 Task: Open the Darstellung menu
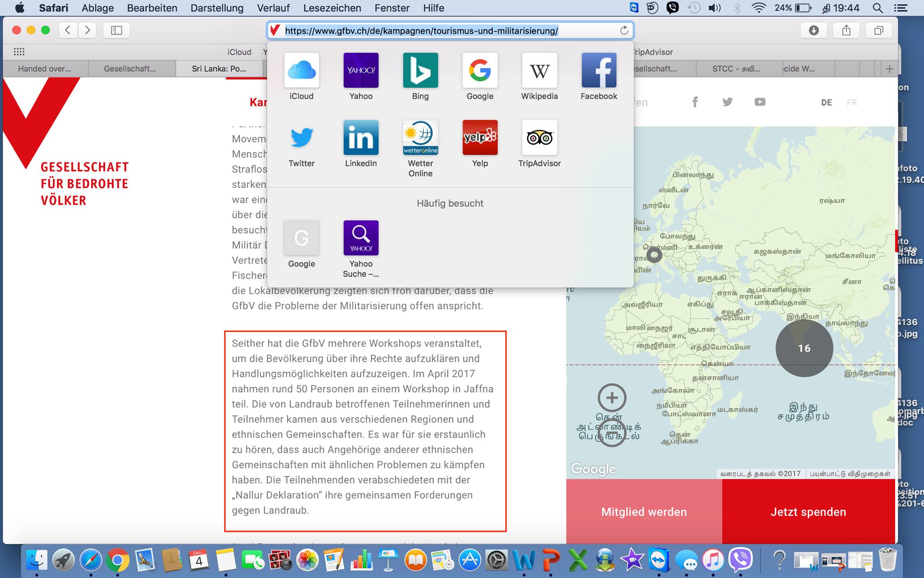click(x=217, y=8)
